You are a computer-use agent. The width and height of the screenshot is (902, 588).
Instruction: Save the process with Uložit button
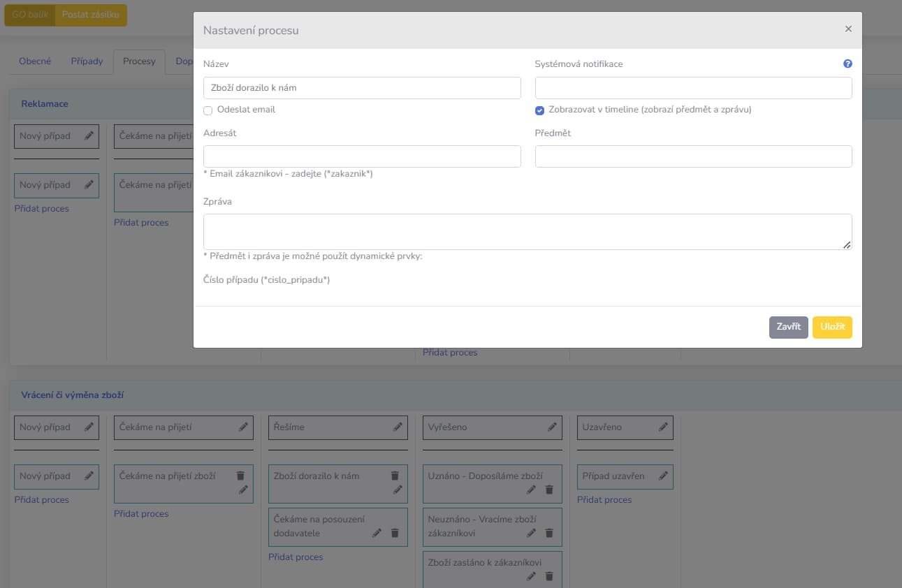pos(832,328)
